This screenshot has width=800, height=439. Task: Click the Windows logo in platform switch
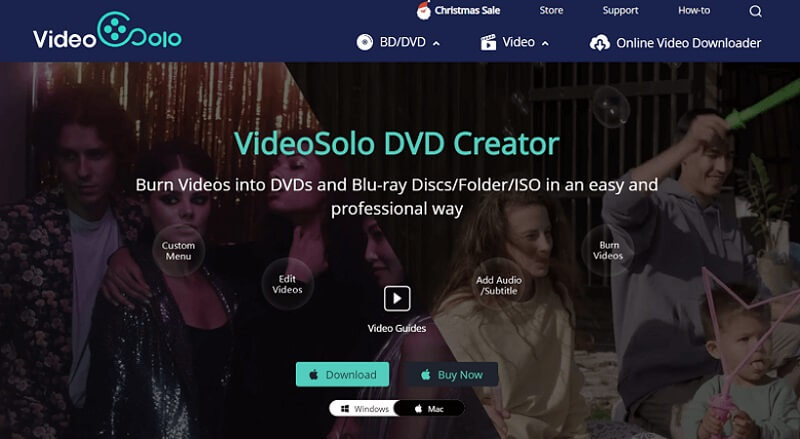345,409
